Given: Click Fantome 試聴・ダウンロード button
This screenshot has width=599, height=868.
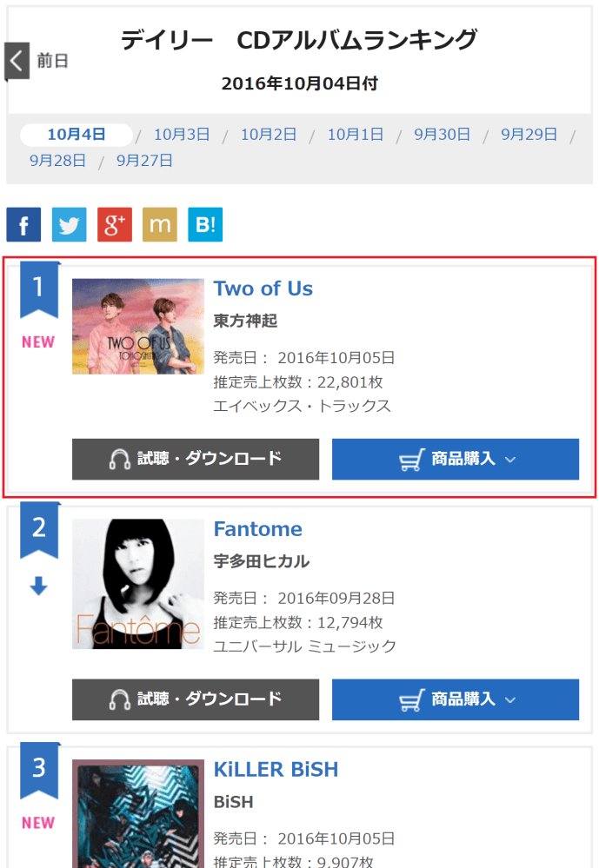Looking at the screenshot, I should click(x=196, y=699).
